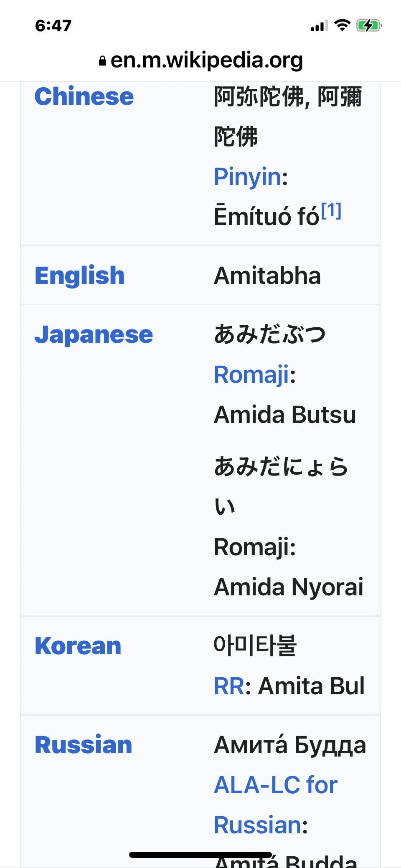Open the ALA-LC for Russian link

click(276, 805)
